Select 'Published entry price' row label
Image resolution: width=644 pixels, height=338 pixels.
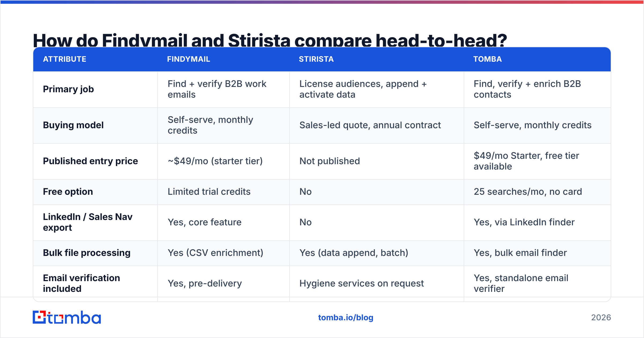tap(90, 161)
